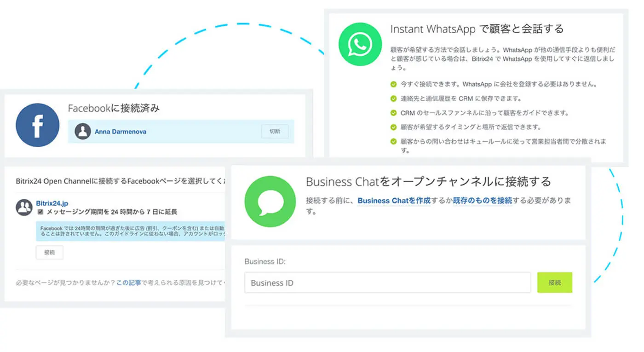Click into the Business ID input field
The width and height of the screenshot is (644, 352).
click(x=387, y=283)
